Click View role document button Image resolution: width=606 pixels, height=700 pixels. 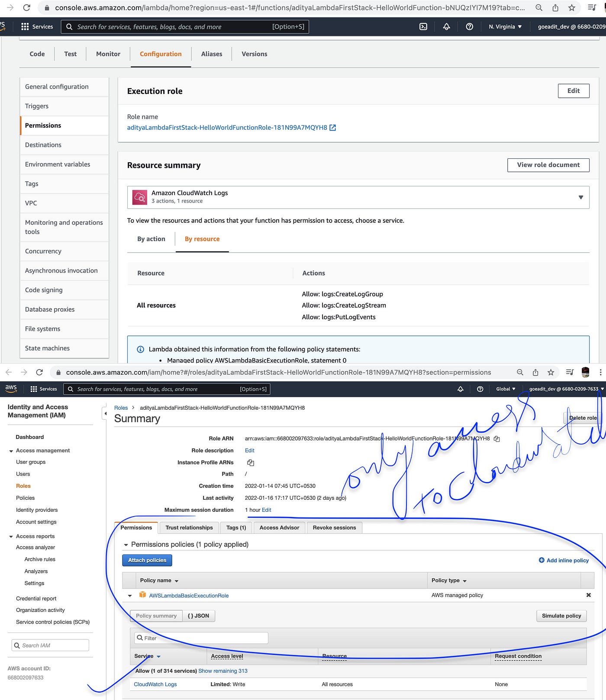(548, 165)
